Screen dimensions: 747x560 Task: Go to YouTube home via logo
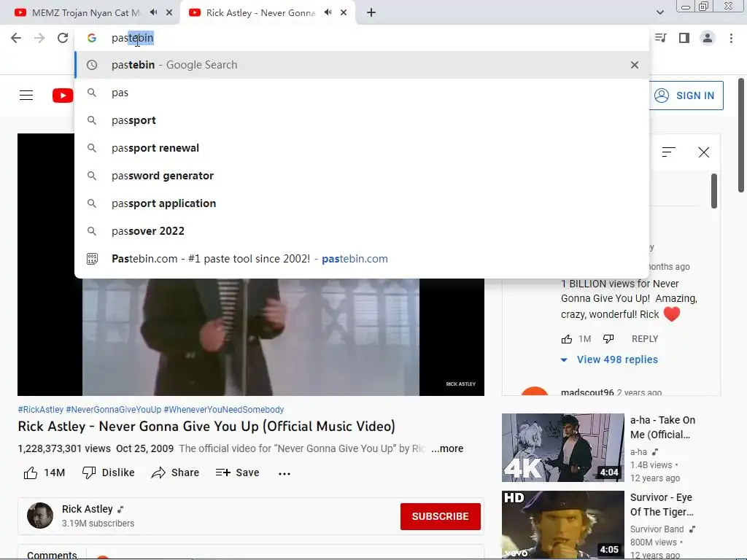tap(63, 96)
